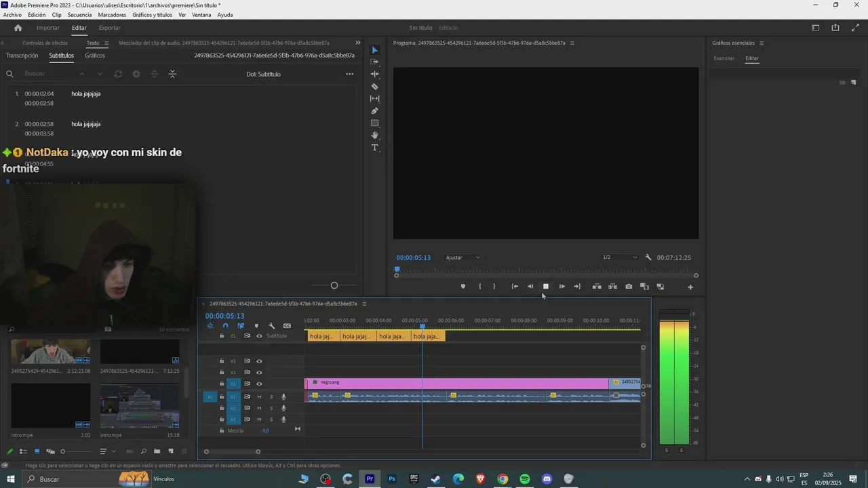868x488 pixels.
Task: Open the Program monitor panel menu
Action: point(572,43)
